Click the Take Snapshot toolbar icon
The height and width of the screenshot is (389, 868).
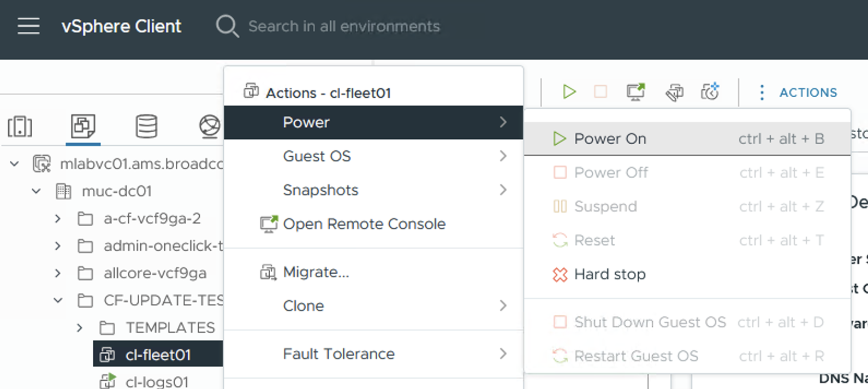click(x=710, y=92)
